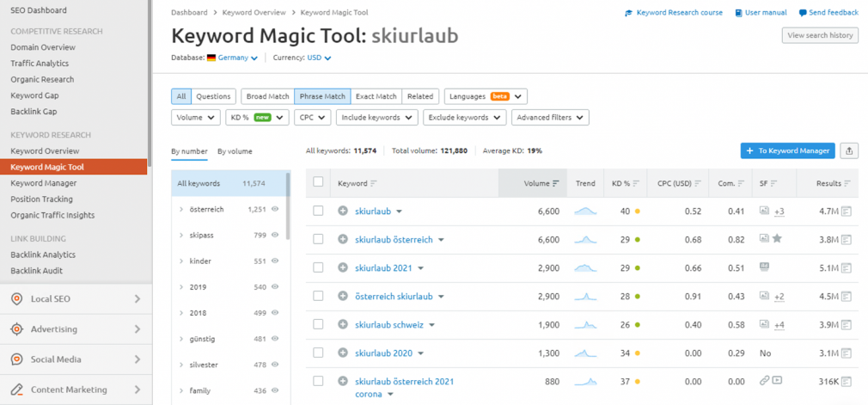Sort by Volume column sort icon

pyautogui.click(x=556, y=183)
